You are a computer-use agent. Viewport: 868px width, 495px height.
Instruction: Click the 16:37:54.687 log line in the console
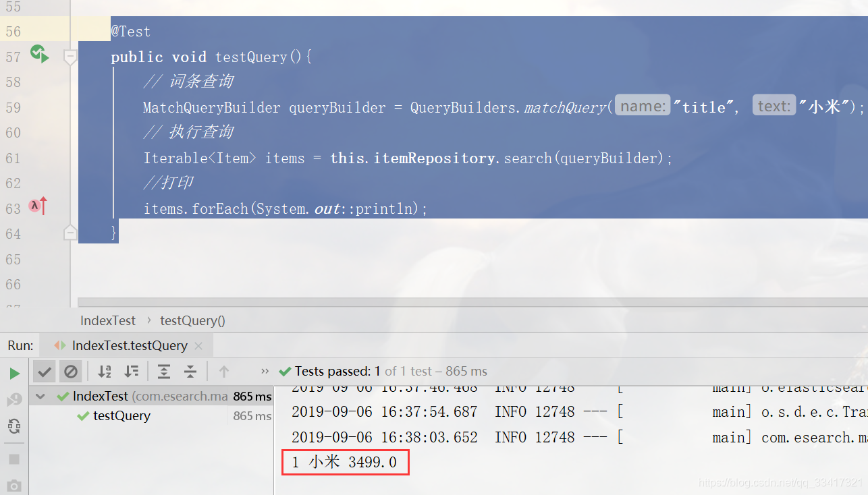(x=579, y=412)
